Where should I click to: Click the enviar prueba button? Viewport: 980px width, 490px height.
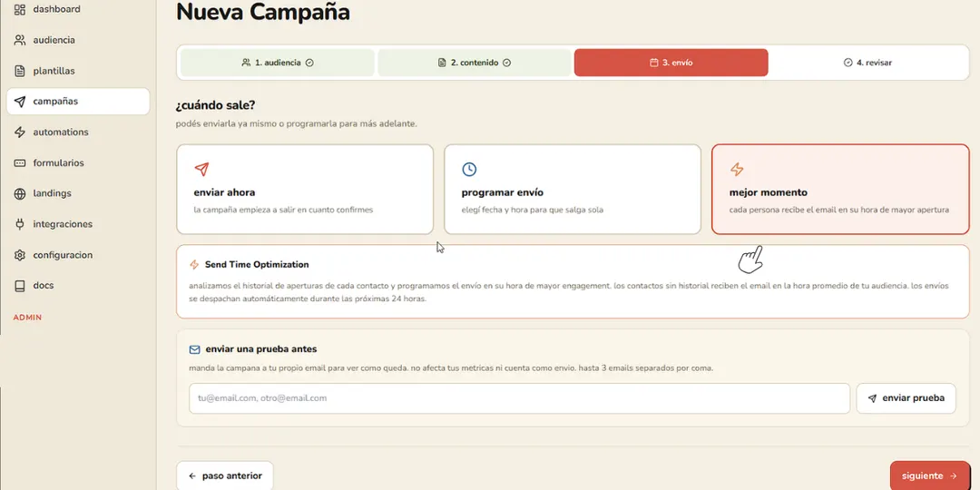click(x=906, y=398)
